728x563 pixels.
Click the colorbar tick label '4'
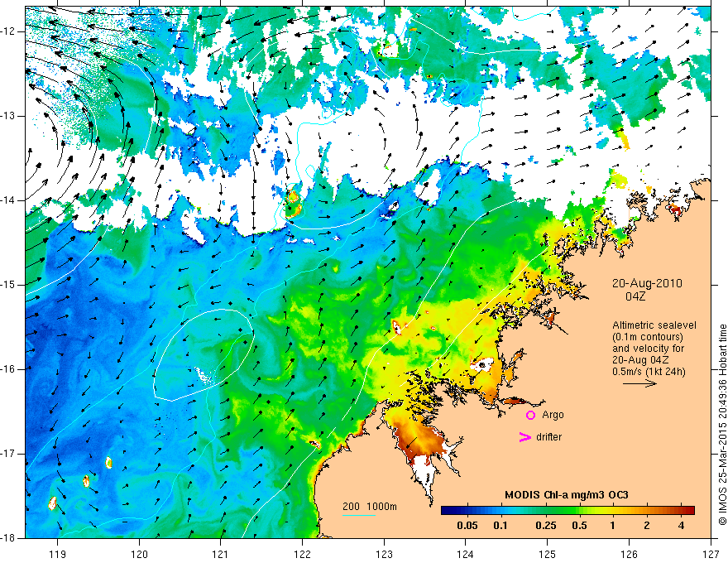[681, 526]
